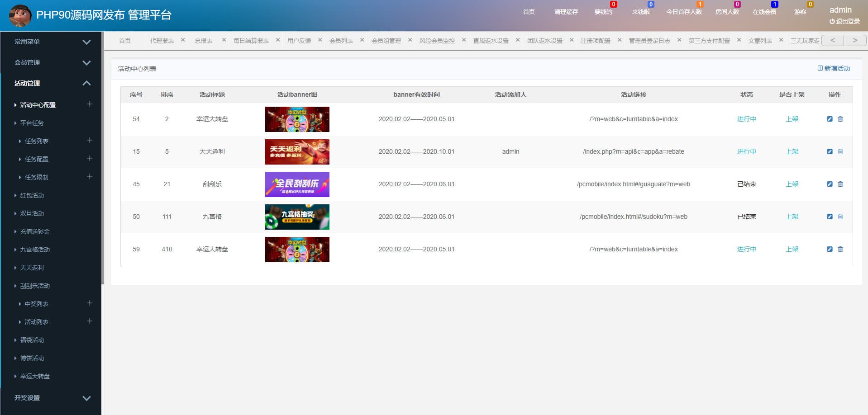Click edit icon for row 54 幸运大转盘
The width and height of the screenshot is (868, 415).
[x=830, y=119]
